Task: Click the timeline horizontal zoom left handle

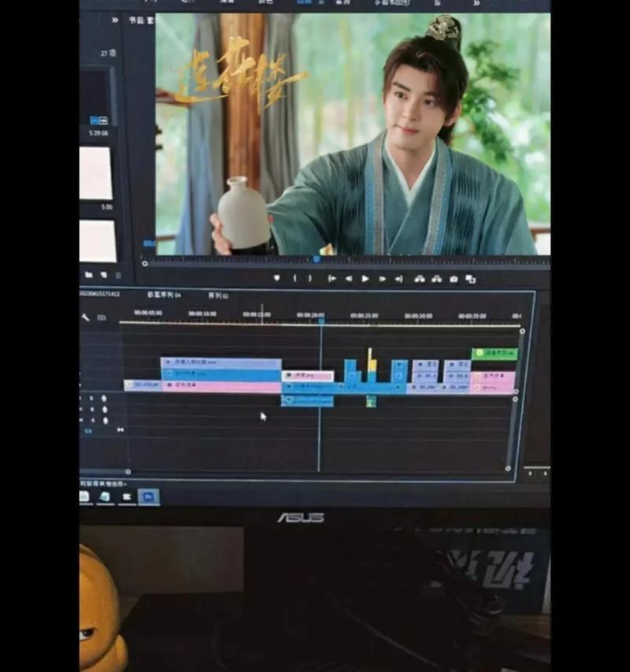Action: tap(128, 472)
